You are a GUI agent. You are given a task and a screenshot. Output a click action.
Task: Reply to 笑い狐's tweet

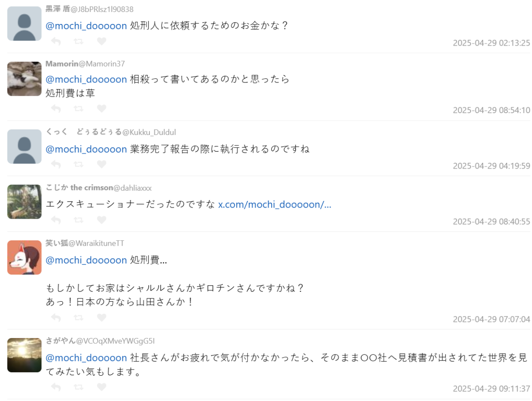point(56,317)
